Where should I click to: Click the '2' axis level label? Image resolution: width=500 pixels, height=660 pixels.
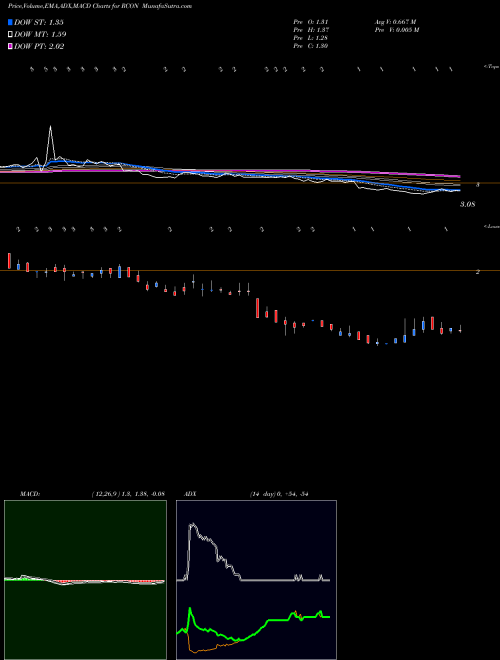pos(478,272)
